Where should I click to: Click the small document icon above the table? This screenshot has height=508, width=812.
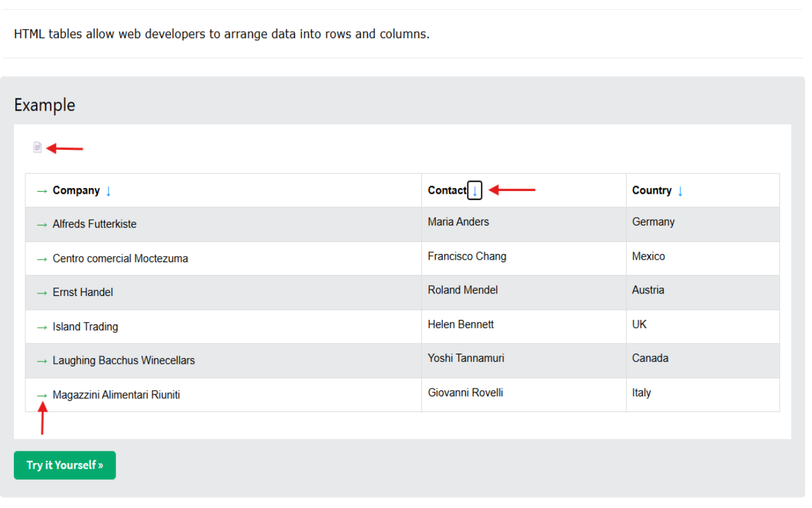37,147
